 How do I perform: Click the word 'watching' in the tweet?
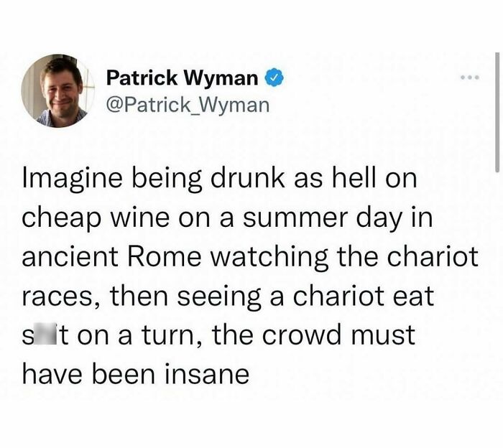click(269, 258)
